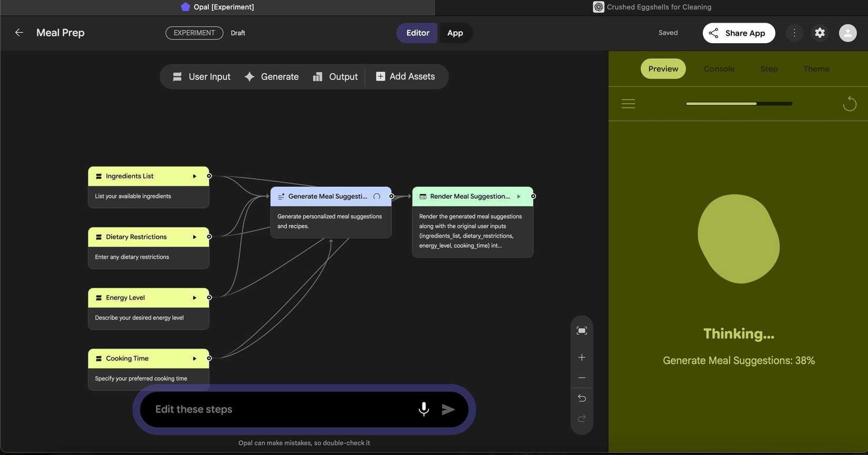Restart the preview with the reload icon
868x455 pixels.
[849, 104]
